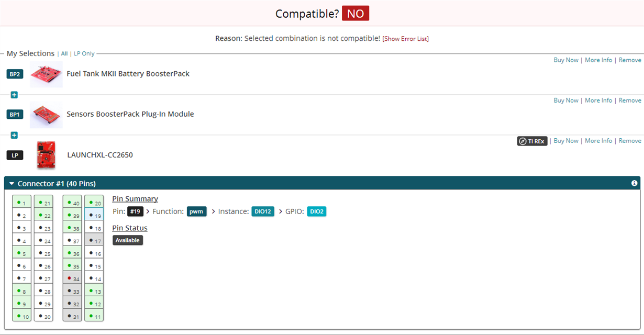Click the BP1 badge
This screenshot has height=335, width=644.
[15, 114]
